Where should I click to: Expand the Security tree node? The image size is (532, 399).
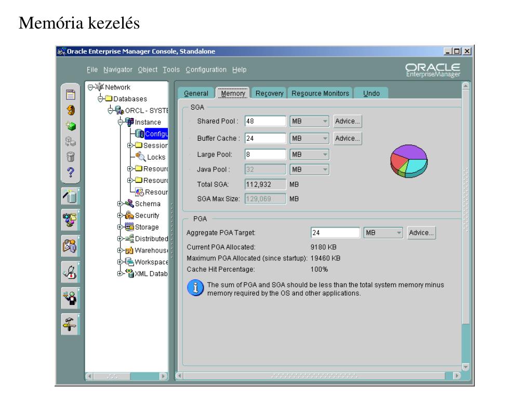[119, 216]
